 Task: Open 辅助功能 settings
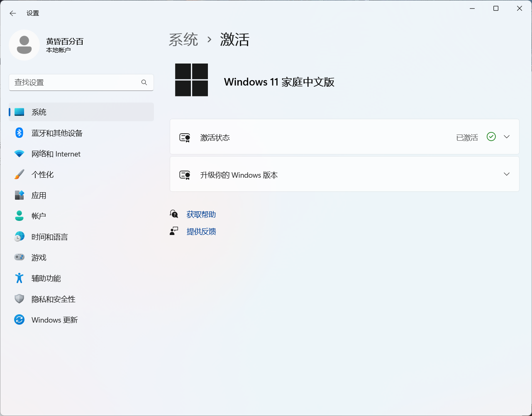81,278
